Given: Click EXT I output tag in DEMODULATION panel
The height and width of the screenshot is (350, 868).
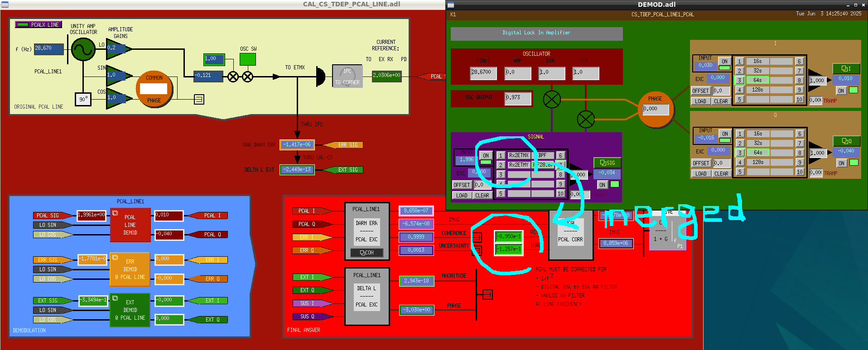Looking at the screenshot, I should pos(208,301).
